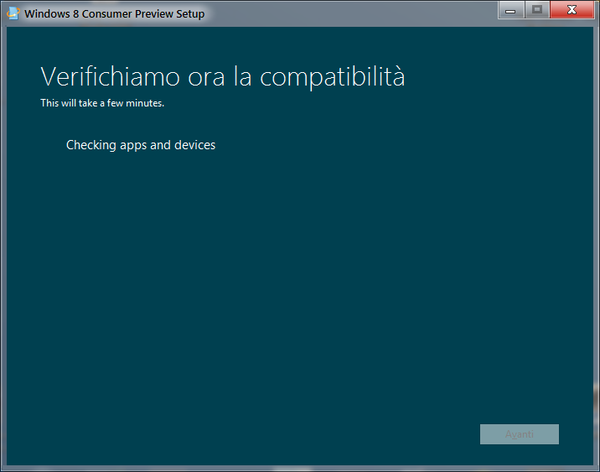Click the Windows setup icon in title bar
Screen dimensions: 600x472
pos(13,13)
